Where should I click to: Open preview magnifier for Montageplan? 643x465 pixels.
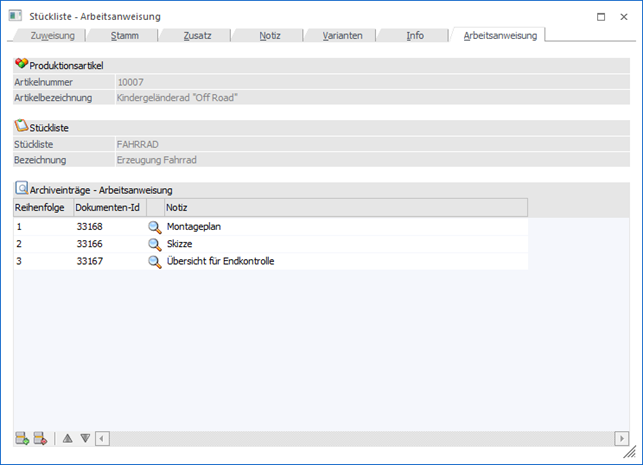click(154, 227)
